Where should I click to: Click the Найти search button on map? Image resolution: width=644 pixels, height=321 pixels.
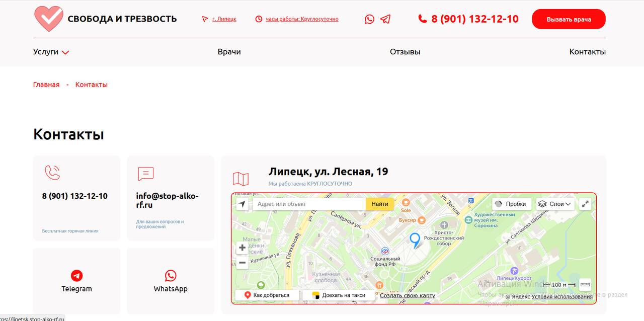(x=380, y=204)
